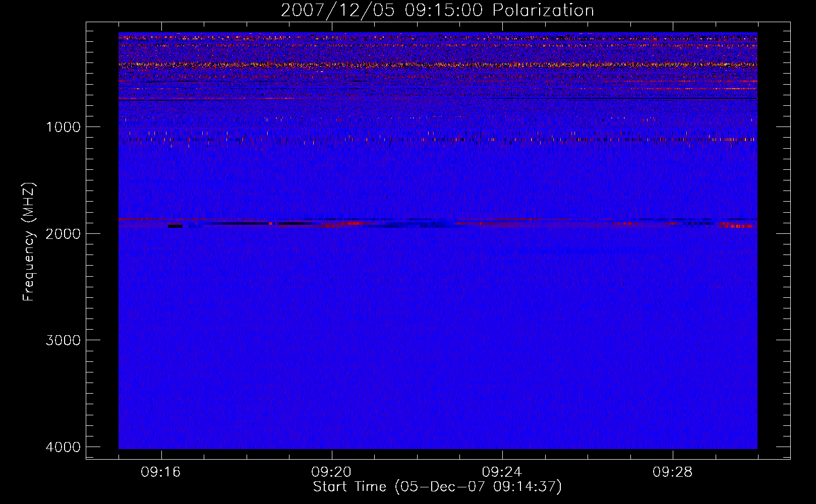Select the 'Start Time (05-Dec-07 09:14:37)' label
816x504 pixels.
point(437,487)
